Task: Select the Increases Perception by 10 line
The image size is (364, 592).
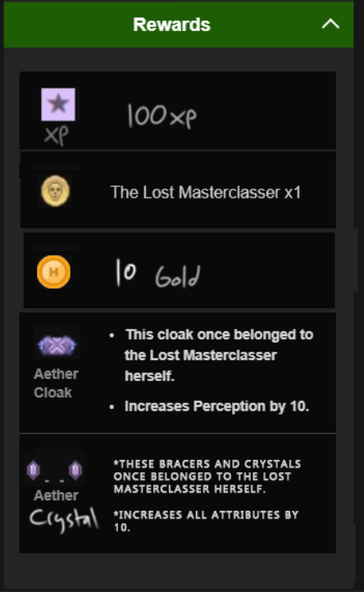Action: click(x=216, y=406)
